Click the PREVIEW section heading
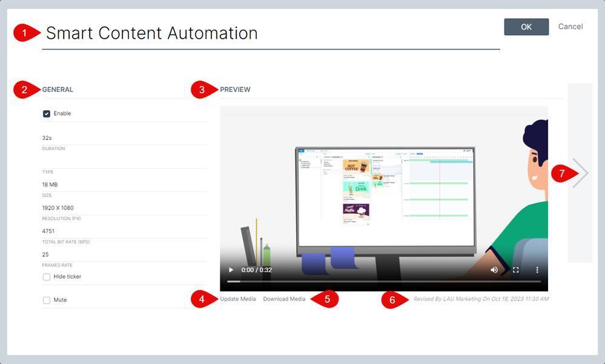Viewport: 605px width, 364px height. [x=235, y=90]
